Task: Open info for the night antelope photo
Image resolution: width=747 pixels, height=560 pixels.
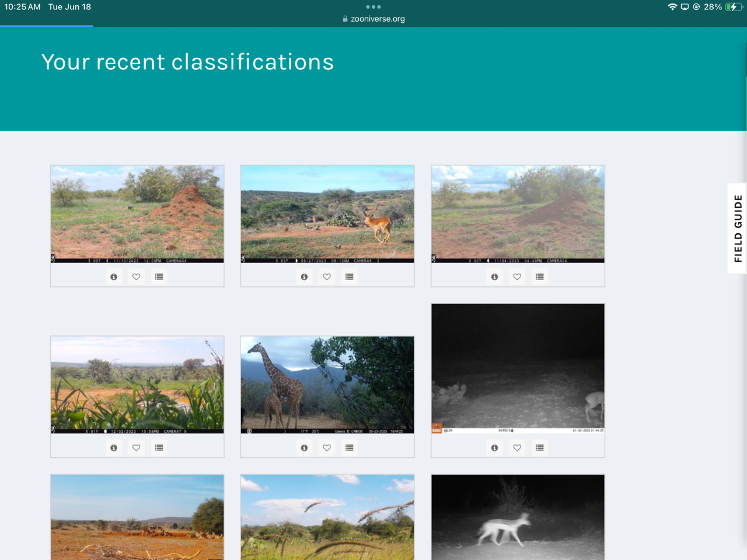Action: point(494,448)
